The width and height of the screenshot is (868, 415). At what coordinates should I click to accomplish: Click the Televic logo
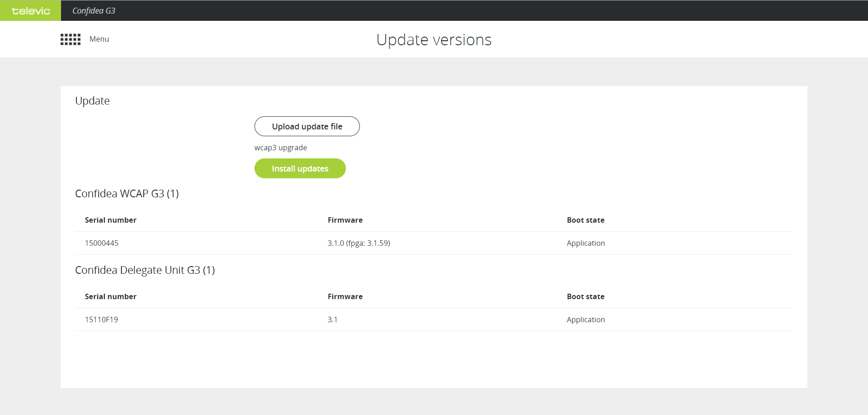(x=31, y=11)
